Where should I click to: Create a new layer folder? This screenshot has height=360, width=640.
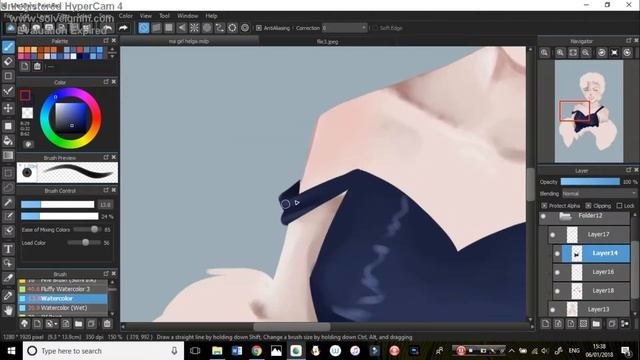596,324
